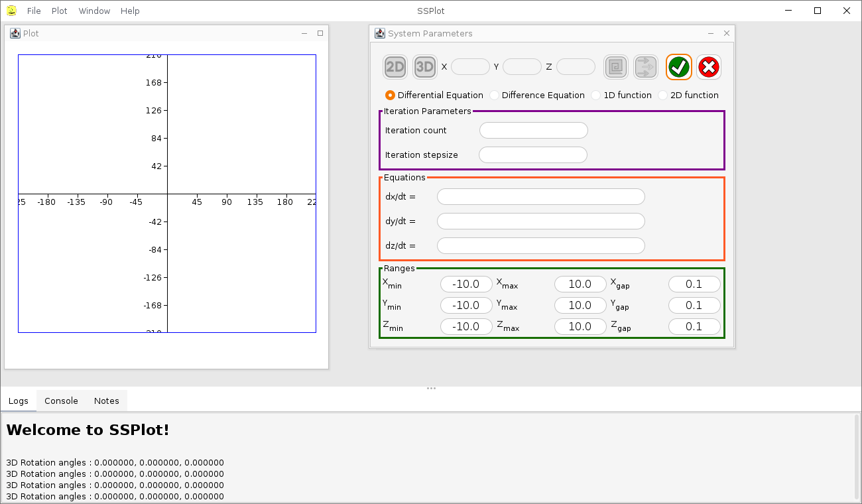Click the Iteration stepsize field
The width and height of the screenshot is (862, 504).
[533, 155]
